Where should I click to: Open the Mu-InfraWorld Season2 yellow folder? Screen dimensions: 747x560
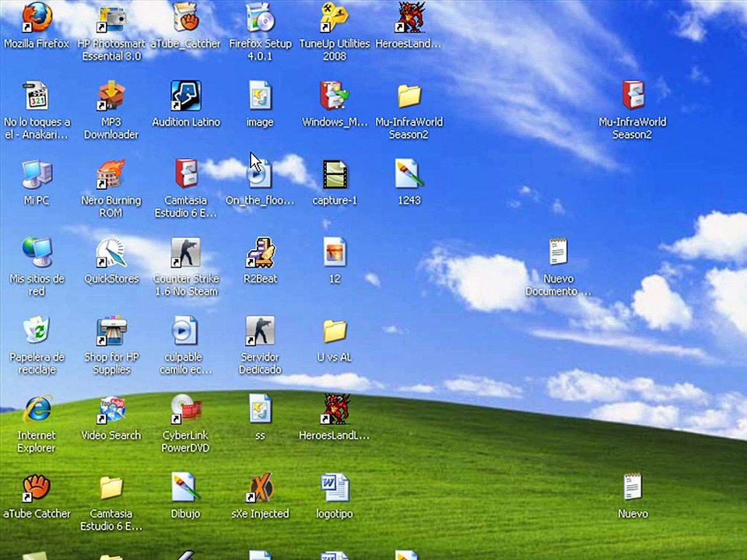(x=409, y=96)
